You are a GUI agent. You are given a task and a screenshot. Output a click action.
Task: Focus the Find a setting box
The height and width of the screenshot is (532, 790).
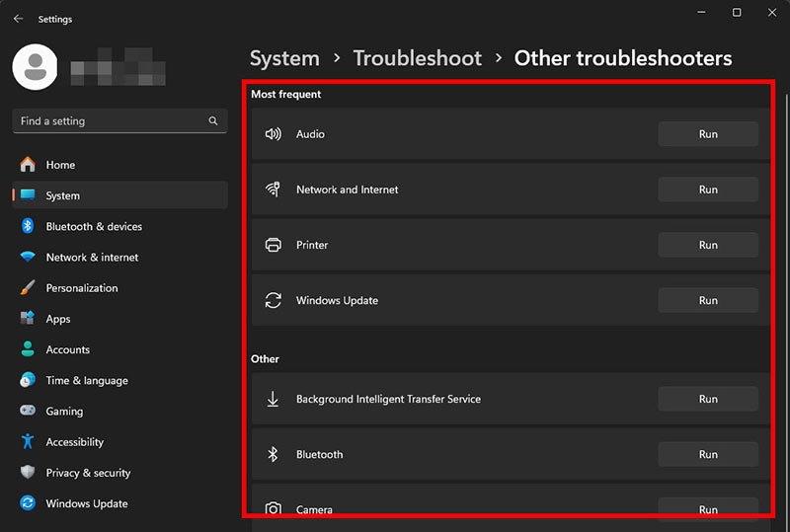[x=119, y=120]
